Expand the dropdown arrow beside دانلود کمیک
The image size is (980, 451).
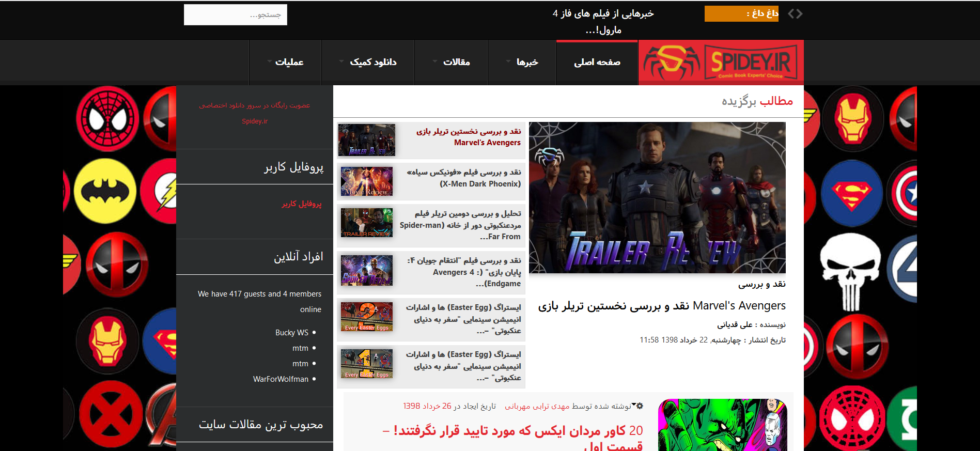[x=341, y=61]
